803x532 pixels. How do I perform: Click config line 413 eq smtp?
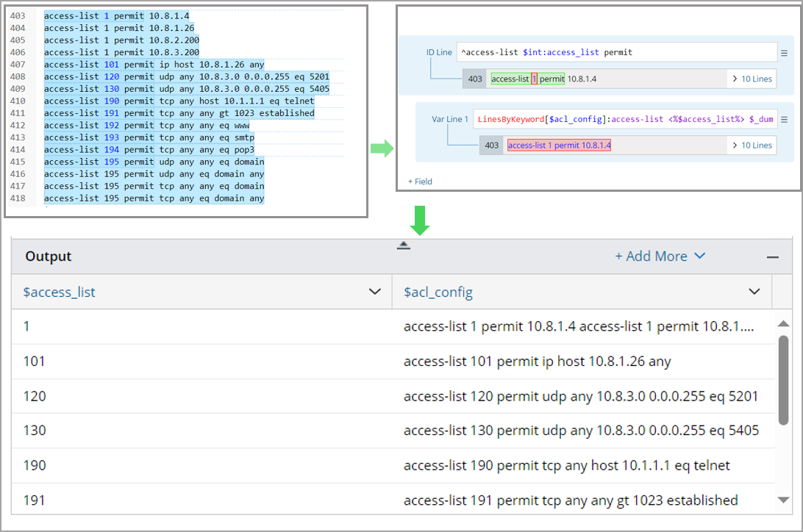149,137
